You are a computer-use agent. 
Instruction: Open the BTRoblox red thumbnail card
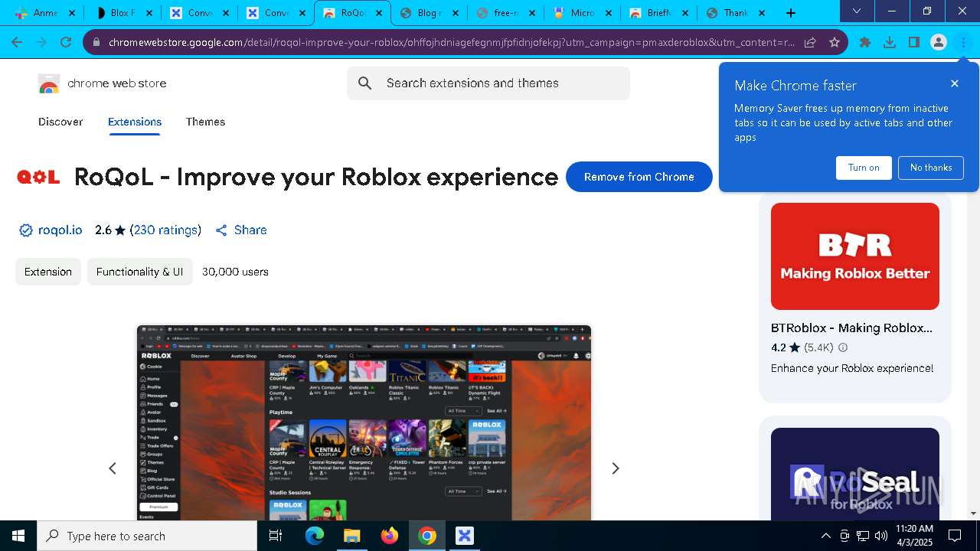[855, 256]
